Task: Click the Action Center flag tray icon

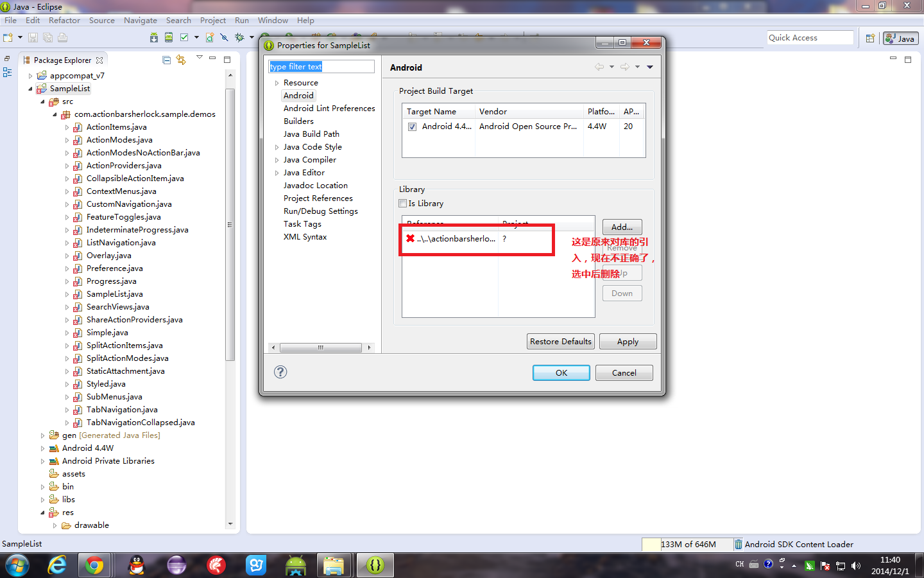Action: (825, 566)
